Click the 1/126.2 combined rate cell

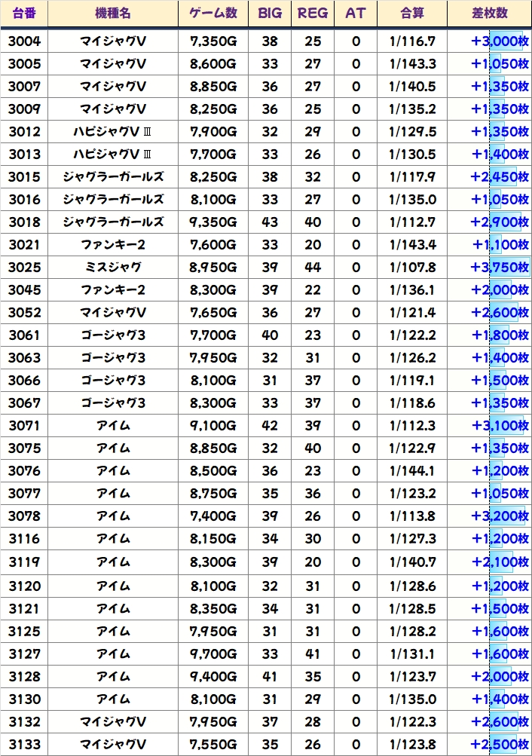click(412, 358)
